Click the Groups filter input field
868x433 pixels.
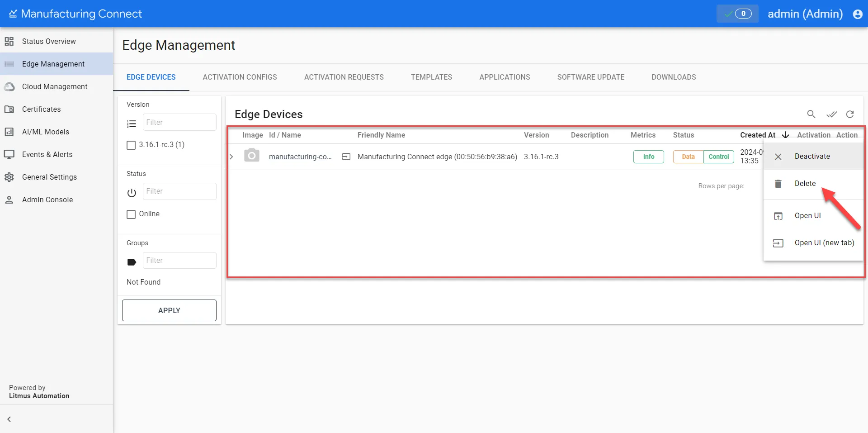tap(179, 260)
